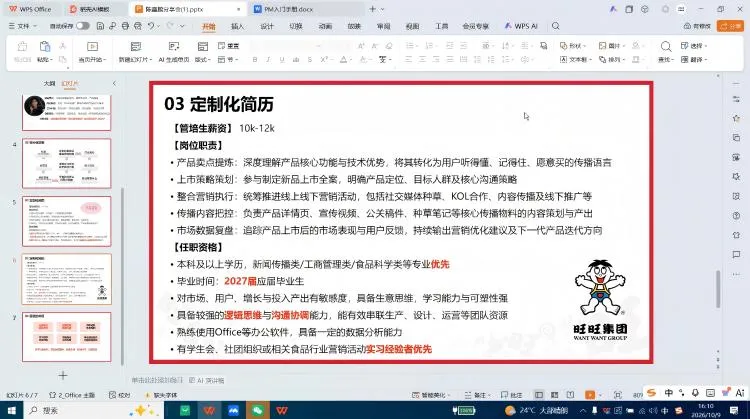The height and width of the screenshot is (419, 750).
Task: Open the font color A dropdown
Action: pyautogui.click(x=350, y=60)
